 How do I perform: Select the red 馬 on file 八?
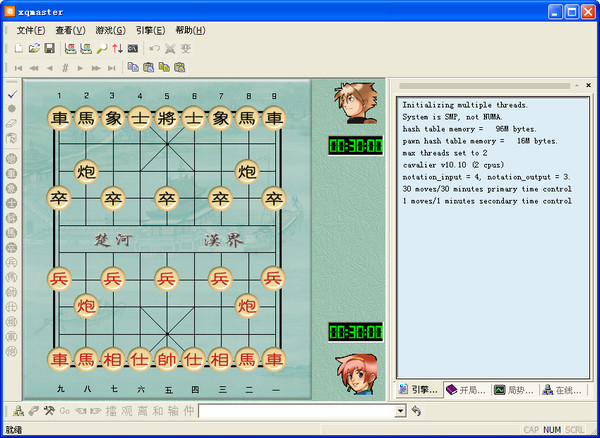86,360
